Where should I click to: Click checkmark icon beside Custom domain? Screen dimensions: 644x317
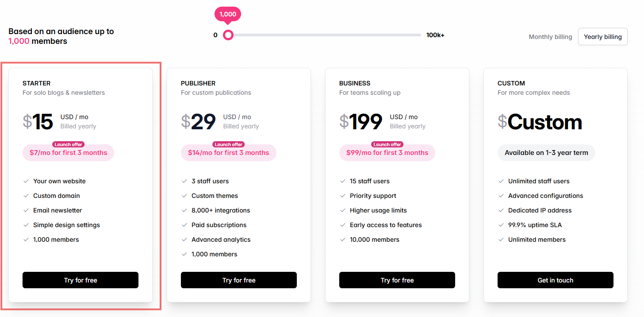[26, 196]
